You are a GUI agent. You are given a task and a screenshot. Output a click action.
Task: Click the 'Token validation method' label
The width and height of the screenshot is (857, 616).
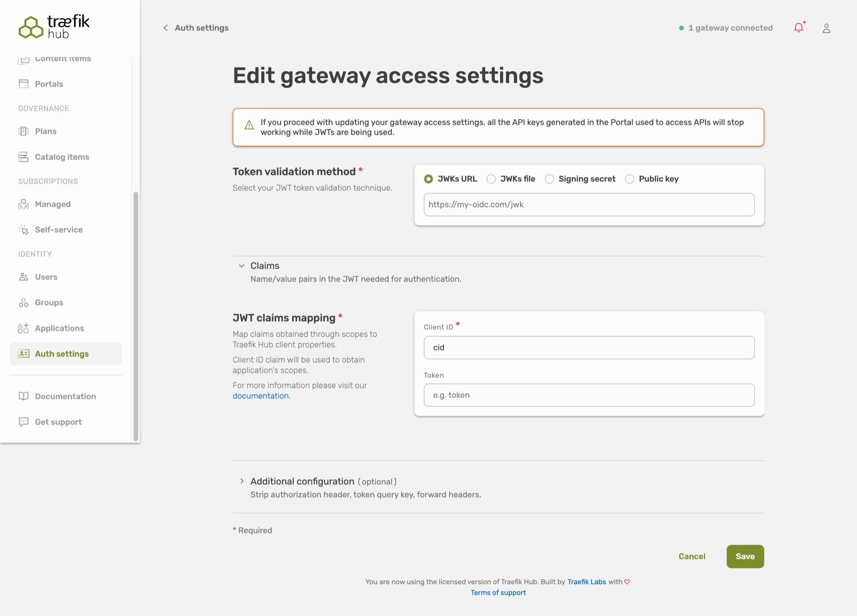pos(294,172)
